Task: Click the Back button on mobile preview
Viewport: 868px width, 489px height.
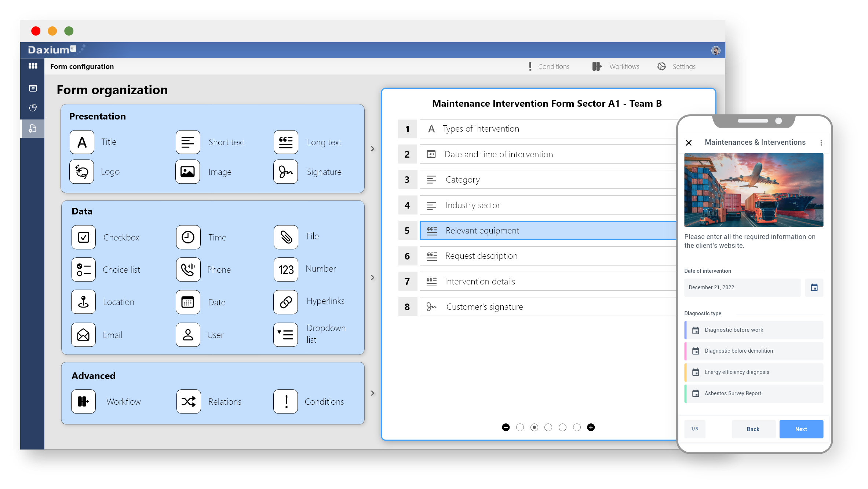Action: [x=753, y=429]
